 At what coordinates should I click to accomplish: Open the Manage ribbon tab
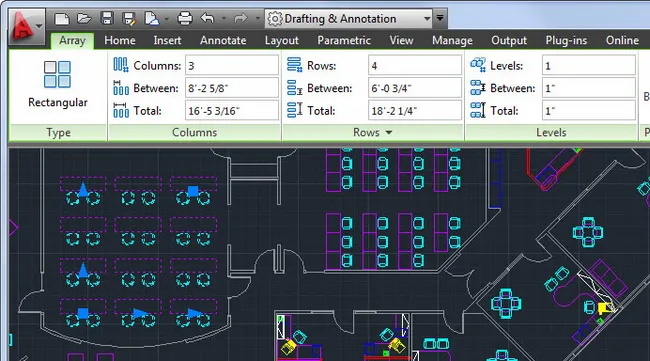452,40
